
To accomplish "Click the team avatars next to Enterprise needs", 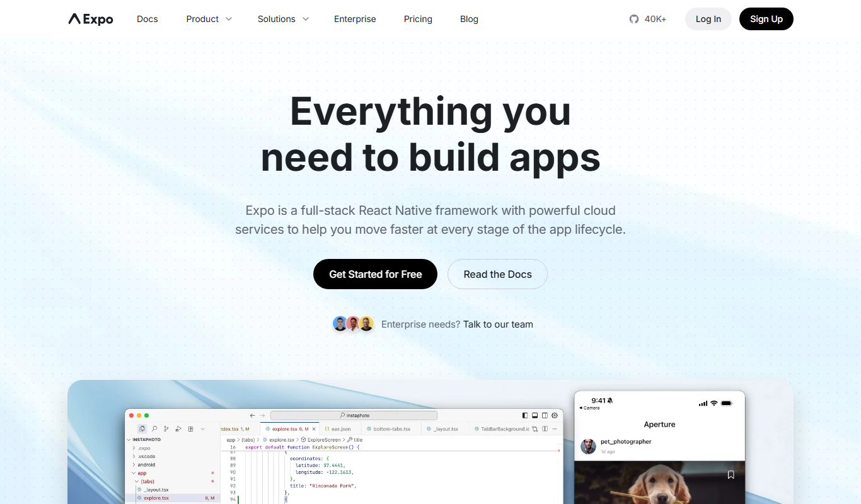I will (x=353, y=324).
